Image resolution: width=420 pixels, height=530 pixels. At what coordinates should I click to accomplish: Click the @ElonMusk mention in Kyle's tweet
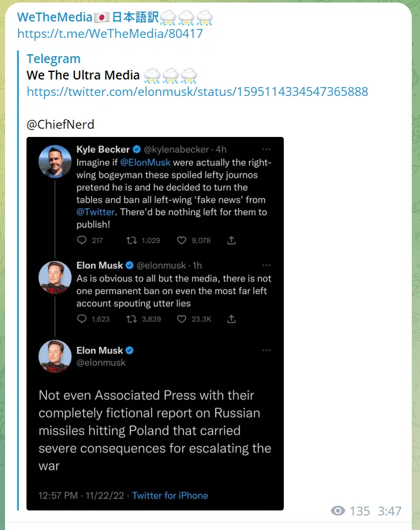click(145, 163)
